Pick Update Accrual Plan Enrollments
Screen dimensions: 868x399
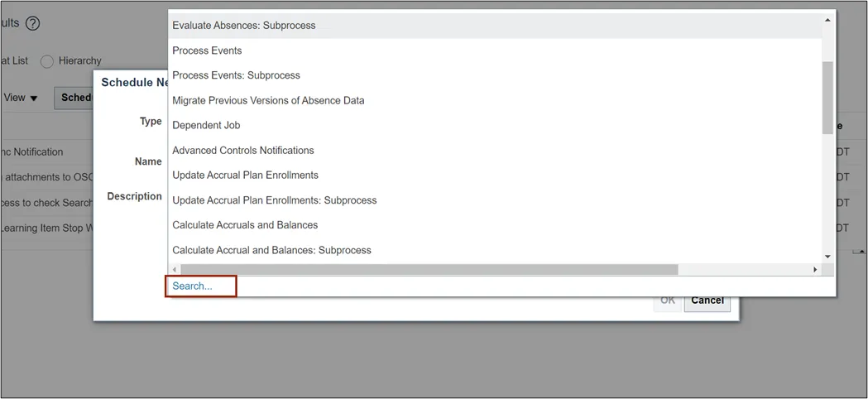245,175
